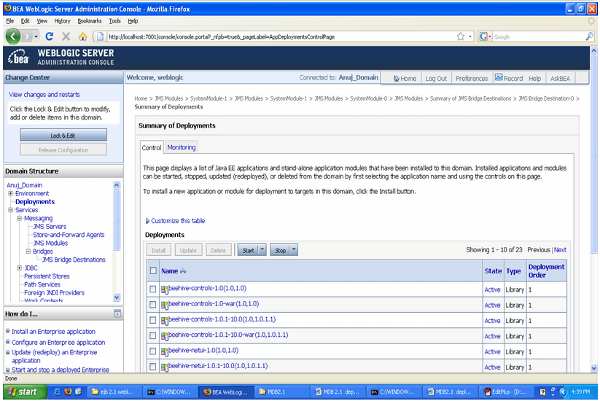Click the third quick launch icon
600x401 pixels.
tap(78, 392)
